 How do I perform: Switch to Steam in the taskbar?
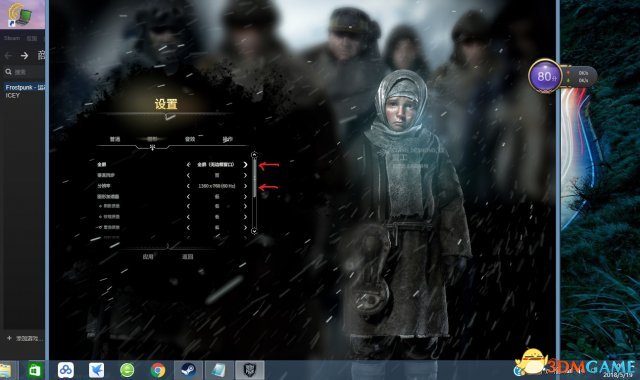point(188,370)
